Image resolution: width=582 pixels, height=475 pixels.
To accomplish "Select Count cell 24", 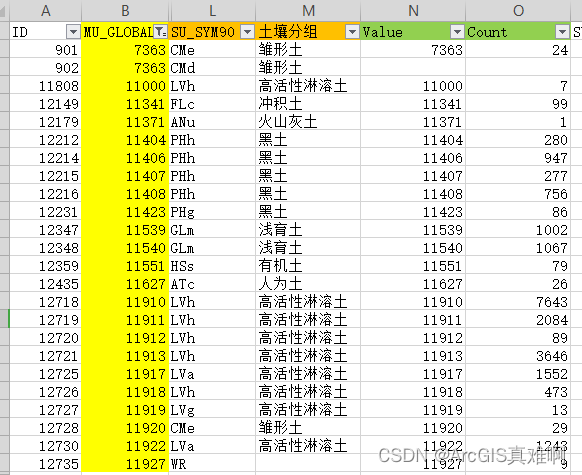I will pos(518,50).
